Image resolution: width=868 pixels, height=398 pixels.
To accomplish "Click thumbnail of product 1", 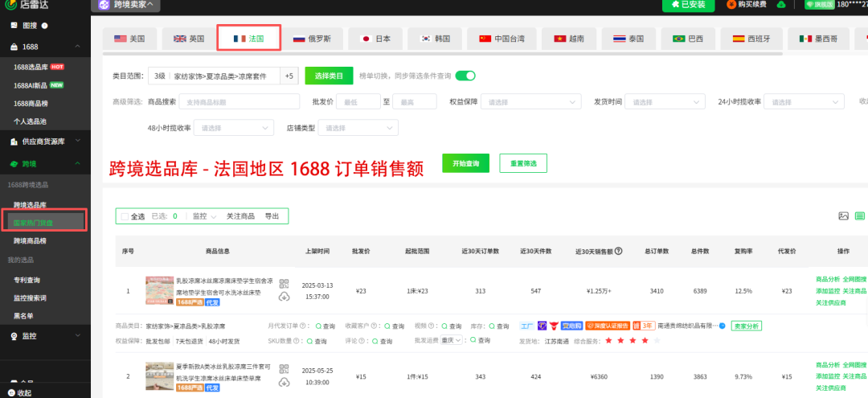I will click(159, 290).
